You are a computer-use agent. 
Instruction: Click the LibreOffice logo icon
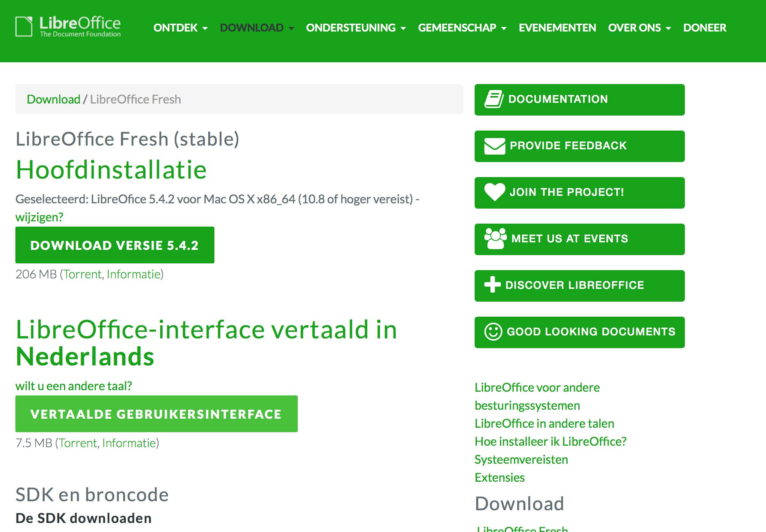[24, 27]
